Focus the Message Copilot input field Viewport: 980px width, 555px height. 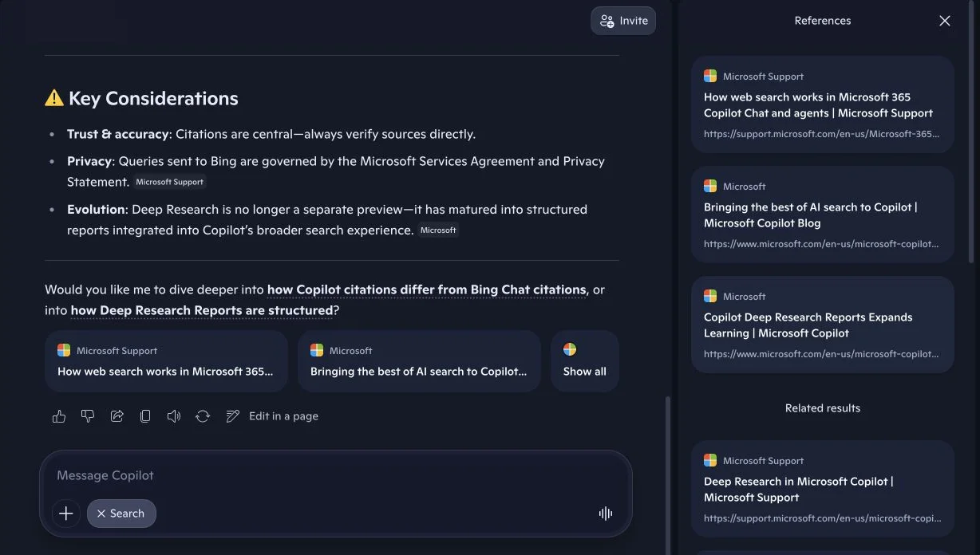pos(335,476)
